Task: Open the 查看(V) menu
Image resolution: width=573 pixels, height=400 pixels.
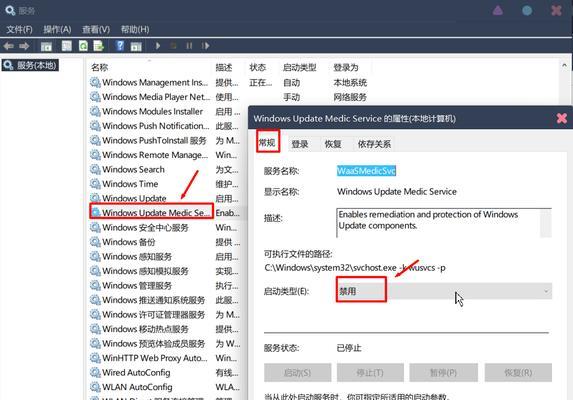Action: point(96,29)
